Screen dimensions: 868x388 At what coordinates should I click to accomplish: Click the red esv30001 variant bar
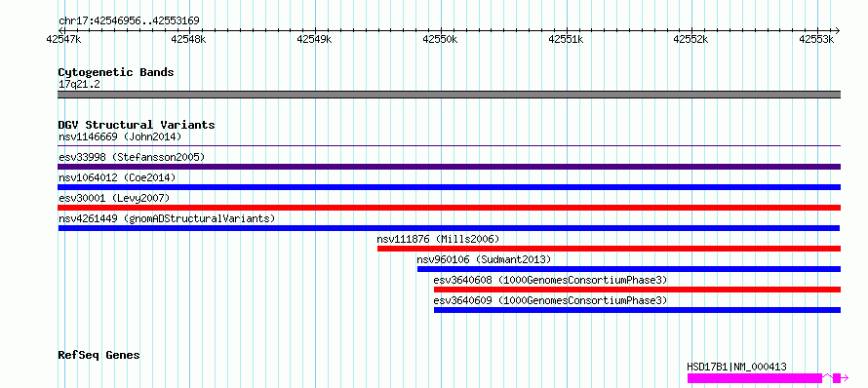(449, 208)
